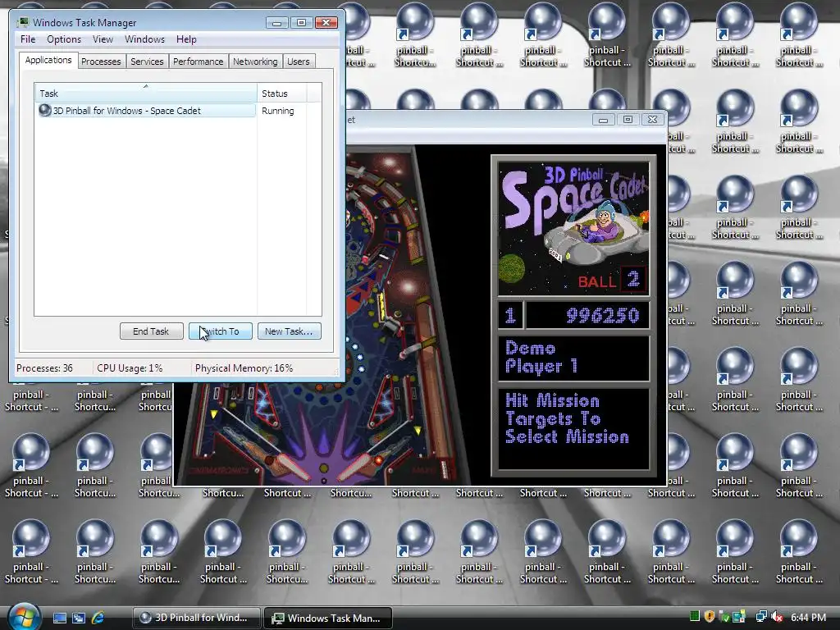Click the New Task... button
840x630 pixels.
pos(289,331)
